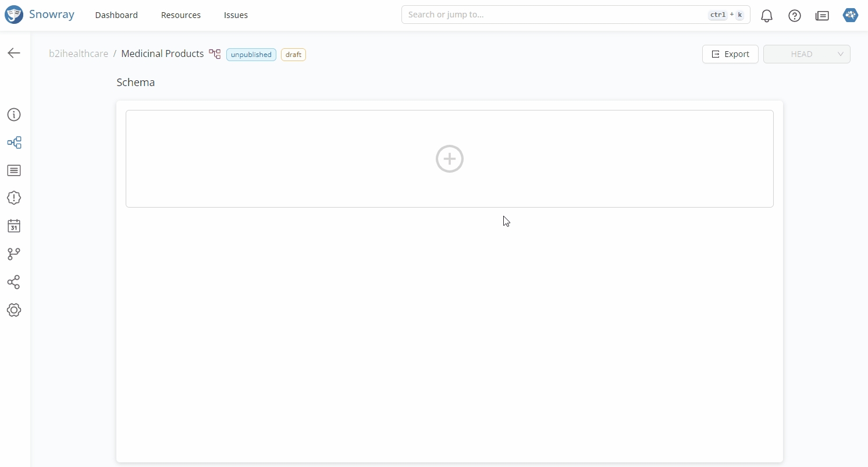Click the notifications bell icon

coord(767,16)
